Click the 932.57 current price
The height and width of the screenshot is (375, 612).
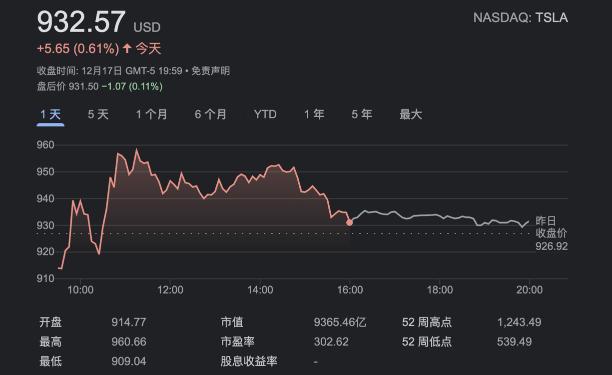point(81,22)
